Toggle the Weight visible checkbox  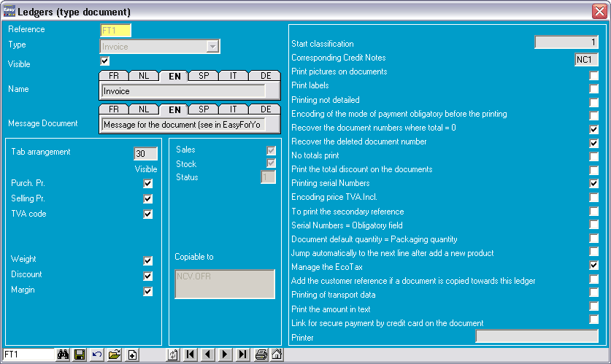148,260
